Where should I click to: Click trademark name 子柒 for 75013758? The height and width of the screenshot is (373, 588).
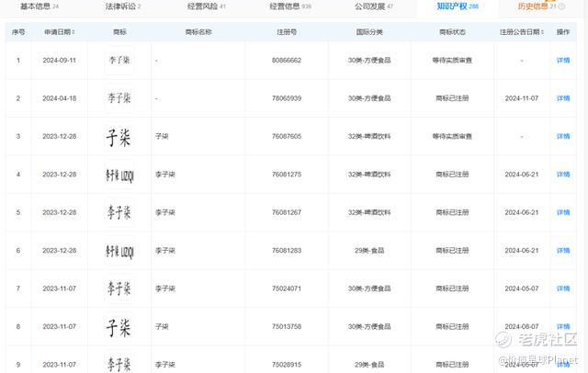[162, 327]
